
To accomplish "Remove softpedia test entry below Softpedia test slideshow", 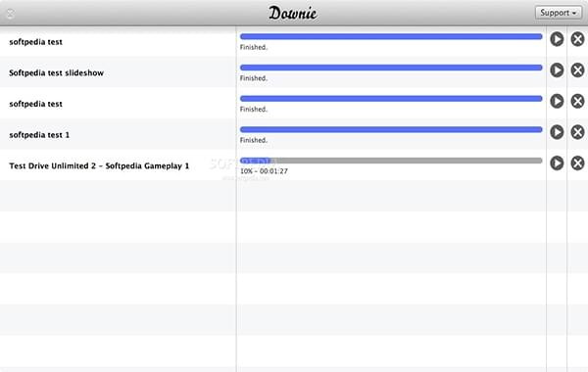I will pos(577,101).
